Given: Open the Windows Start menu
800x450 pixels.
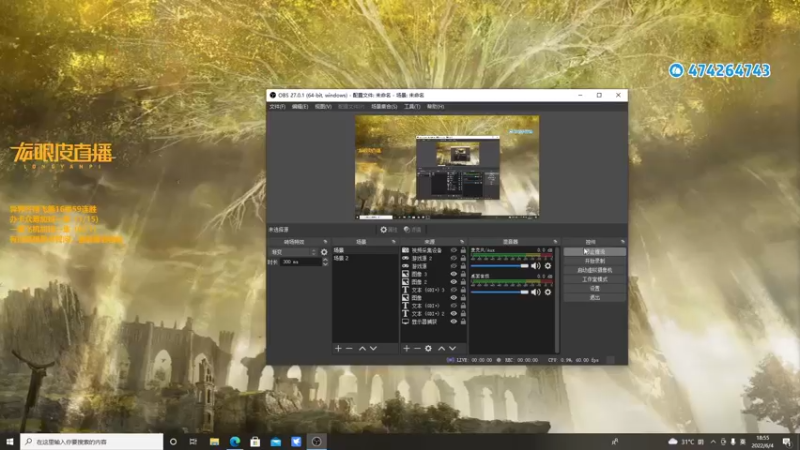Looking at the screenshot, I should pos(10,441).
